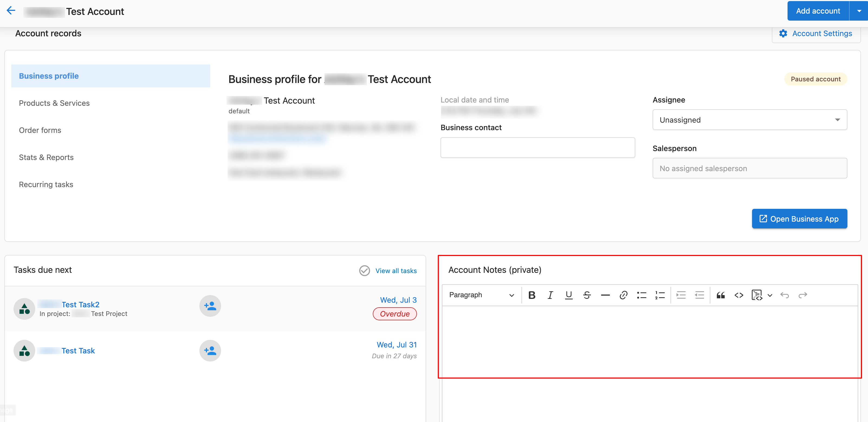Screen dimensions: 868x422
Task: Click Open Business App button
Action: pyautogui.click(x=799, y=219)
